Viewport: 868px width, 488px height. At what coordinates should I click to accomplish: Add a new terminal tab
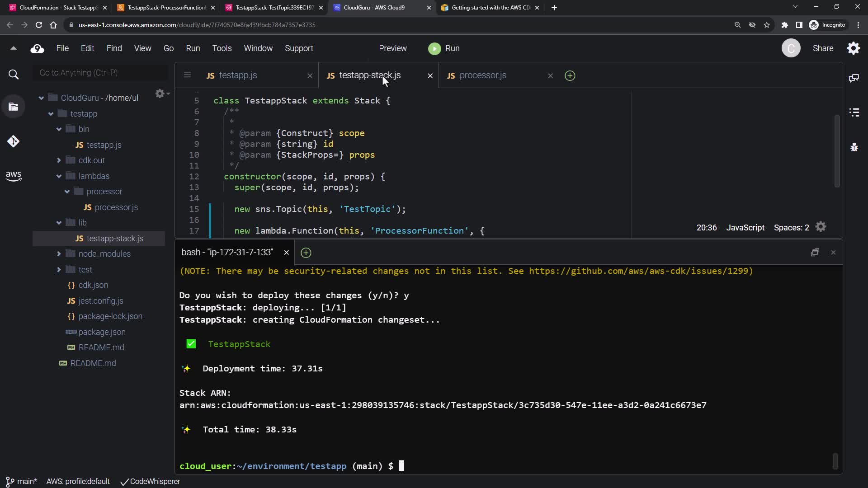[x=306, y=253]
